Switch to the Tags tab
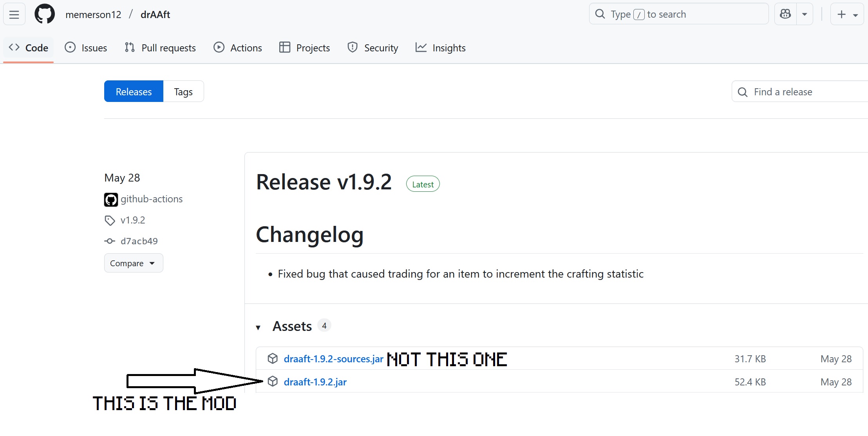This screenshot has height=436, width=868. pos(183,92)
